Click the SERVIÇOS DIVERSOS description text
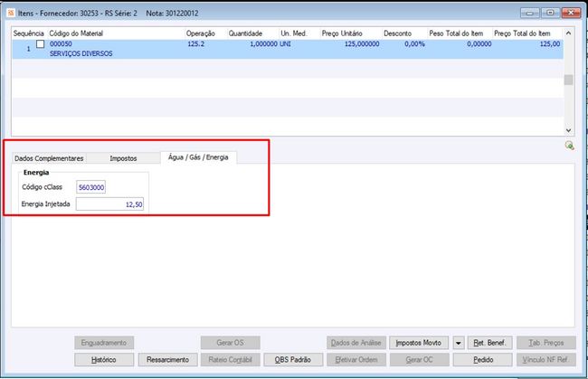The image size is (588, 379). 81,53
